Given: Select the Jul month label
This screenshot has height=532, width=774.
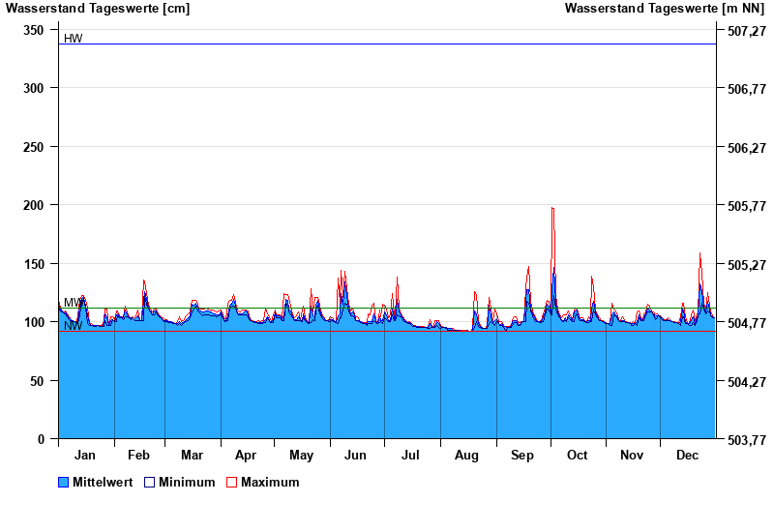Looking at the screenshot, I should coord(411,455).
